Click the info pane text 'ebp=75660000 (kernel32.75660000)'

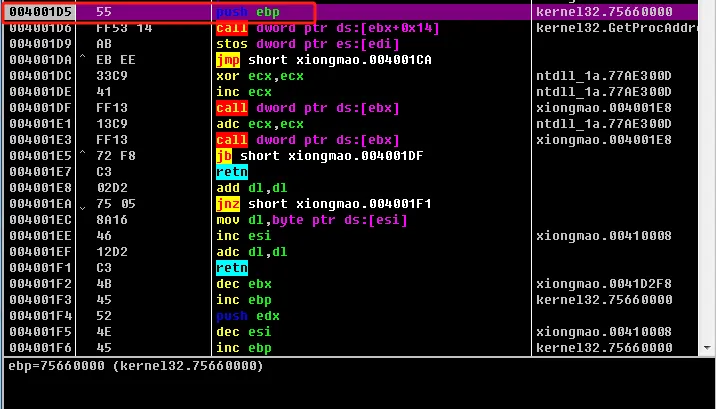[x=136, y=366]
